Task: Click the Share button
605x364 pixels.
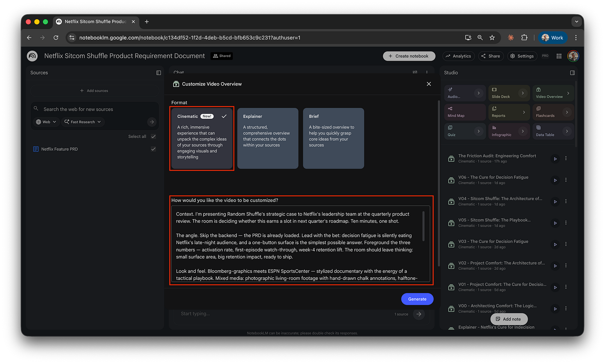Action: pyautogui.click(x=491, y=56)
